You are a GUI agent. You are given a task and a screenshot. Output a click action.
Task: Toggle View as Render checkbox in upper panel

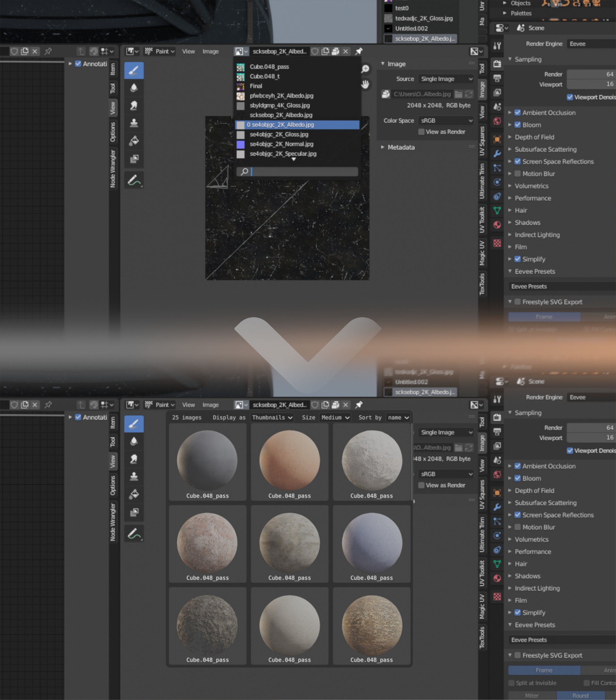point(422,132)
